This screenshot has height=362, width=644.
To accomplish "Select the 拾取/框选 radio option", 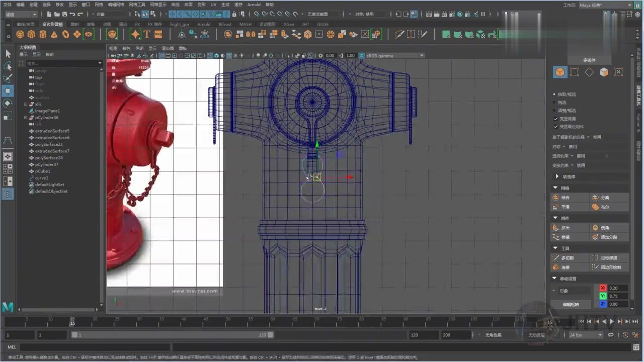I will [554, 94].
